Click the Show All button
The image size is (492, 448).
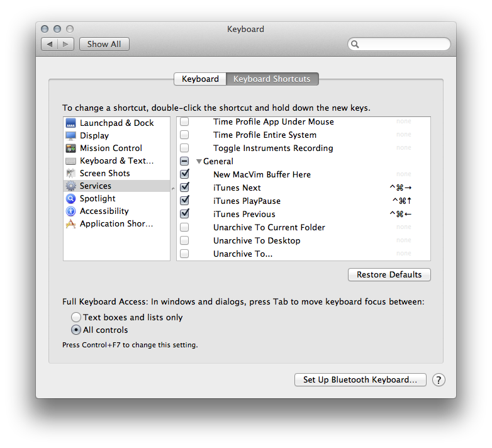(x=104, y=44)
